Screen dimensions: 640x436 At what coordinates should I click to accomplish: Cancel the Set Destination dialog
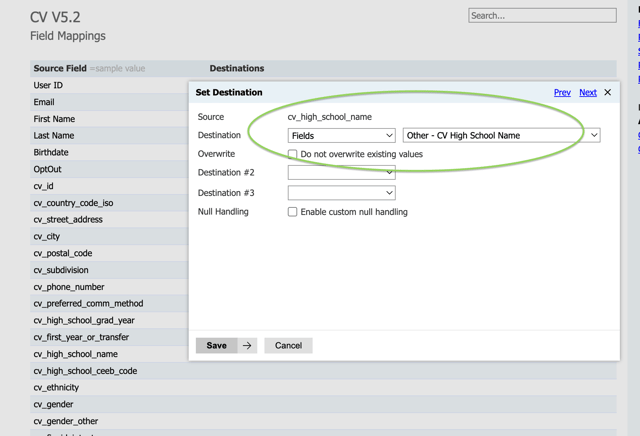[288, 346]
